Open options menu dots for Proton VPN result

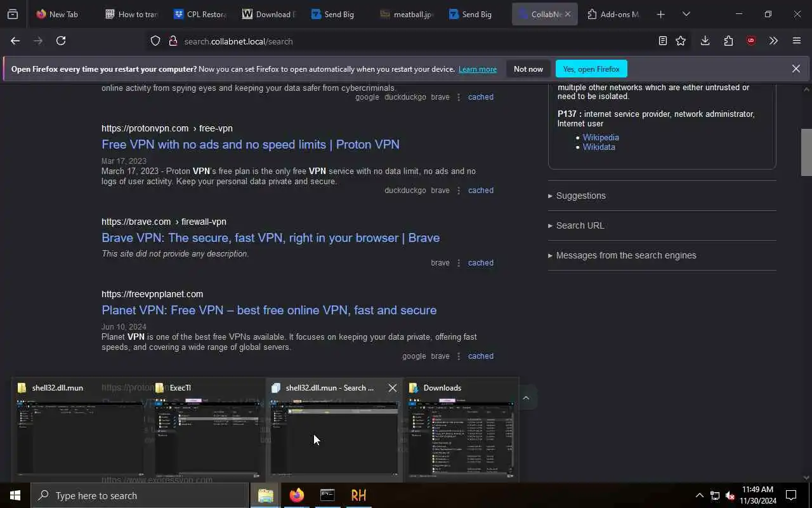[459, 190]
